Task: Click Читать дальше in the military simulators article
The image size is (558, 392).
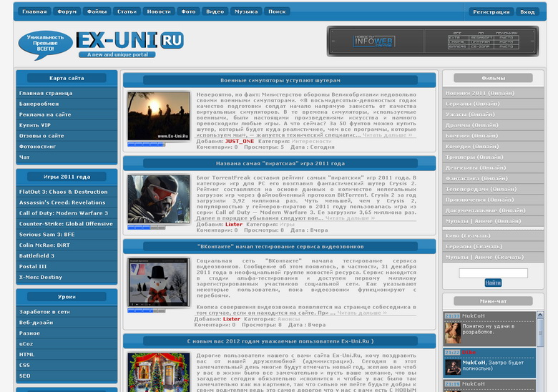Action: (x=387, y=135)
